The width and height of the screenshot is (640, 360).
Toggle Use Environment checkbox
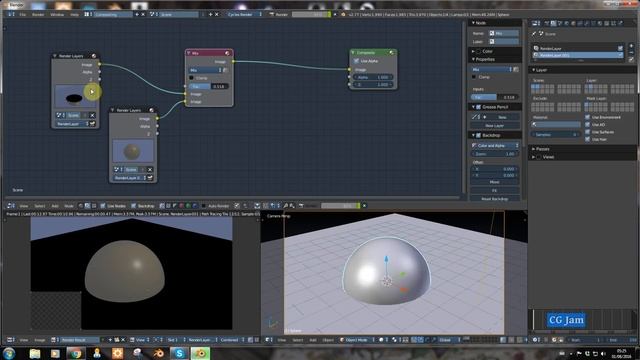[x=588, y=117]
